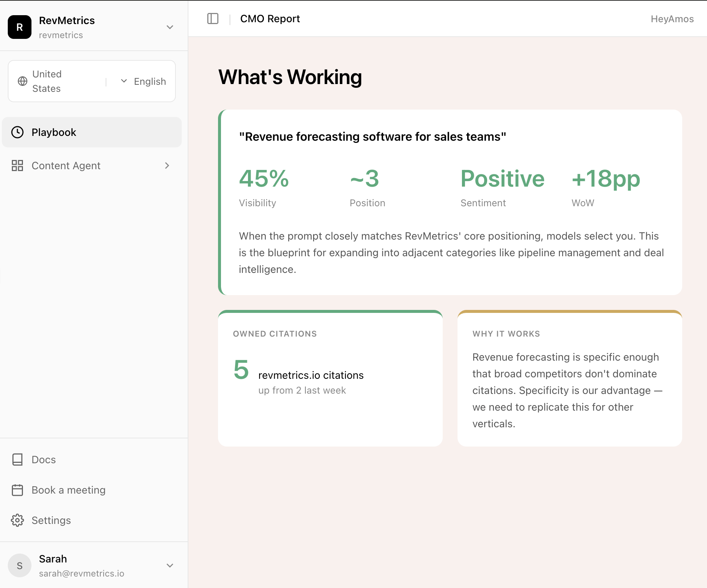Click the RevMetrics 'R' logo
This screenshot has height=588, width=707.
click(x=20, y=27)
